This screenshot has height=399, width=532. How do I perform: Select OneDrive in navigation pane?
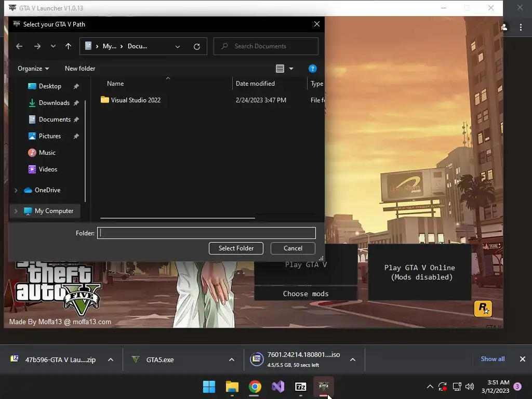pyautogui.click(x=47, y=190)
